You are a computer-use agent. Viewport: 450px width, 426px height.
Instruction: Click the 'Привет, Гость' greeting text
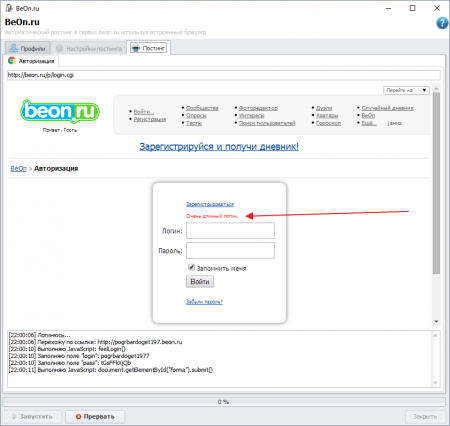point(60,130)
